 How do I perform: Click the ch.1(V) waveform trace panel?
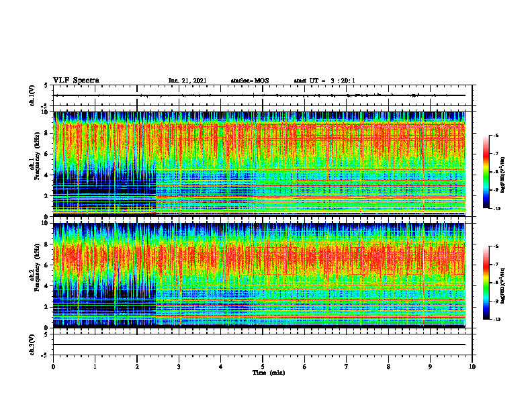[263, 95]
